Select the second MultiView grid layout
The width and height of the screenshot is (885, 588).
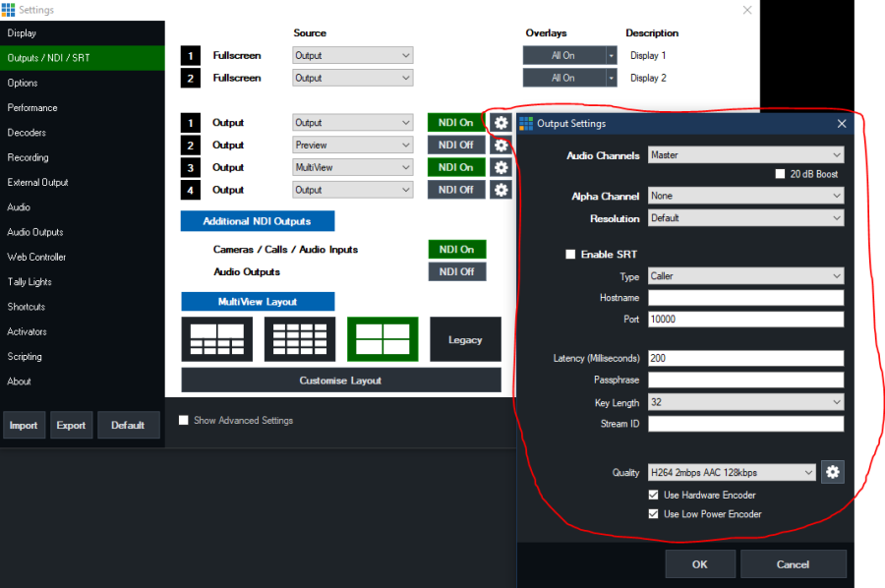(x=300, y=339)
